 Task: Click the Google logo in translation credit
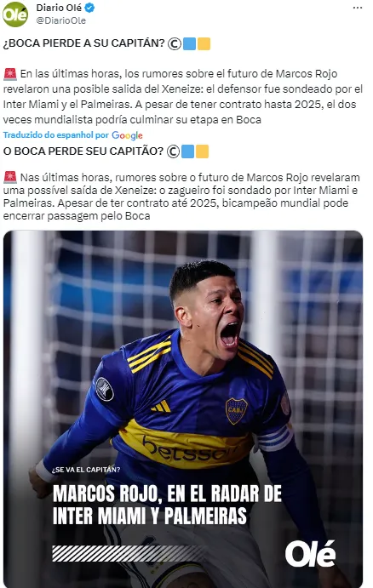127,135
